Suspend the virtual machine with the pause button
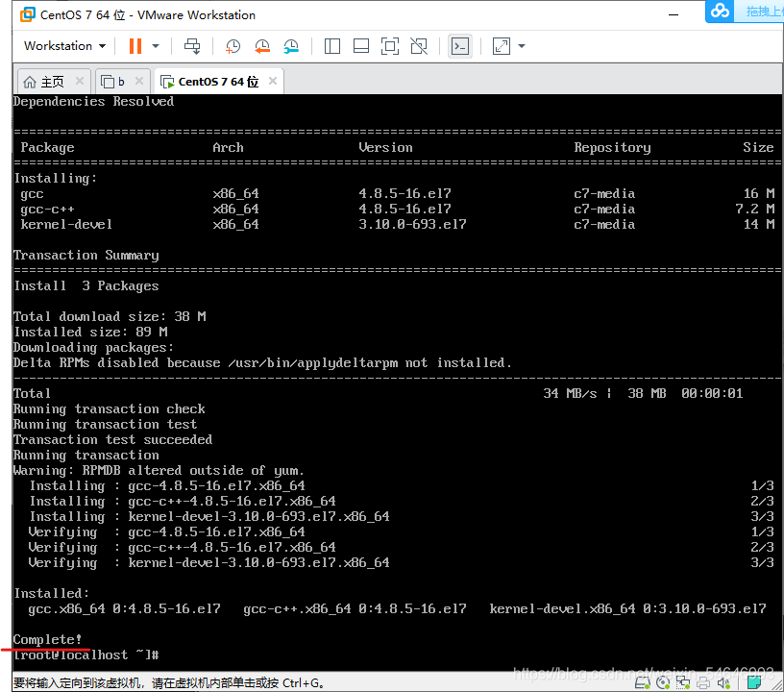784x692 pixels. tap(135, 46)
